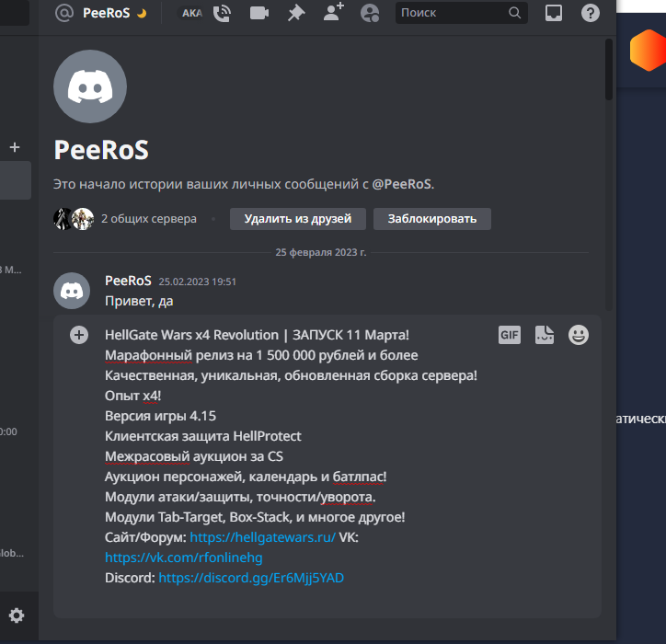Click Удалить из друзей button

(298, 219)
